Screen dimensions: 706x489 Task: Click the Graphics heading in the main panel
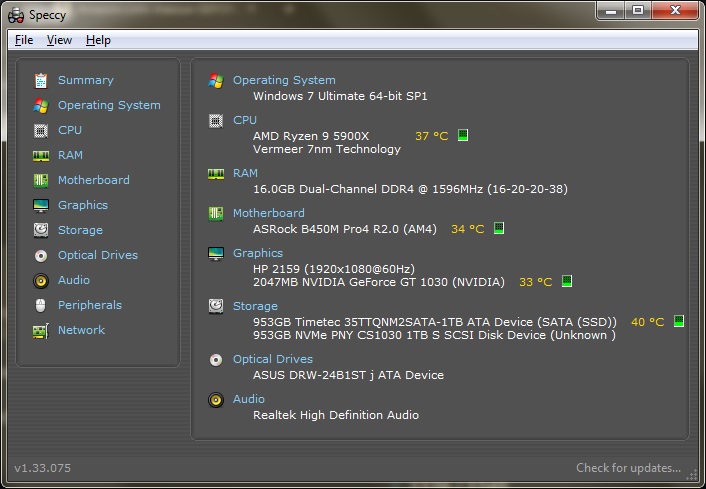point(258,253)
